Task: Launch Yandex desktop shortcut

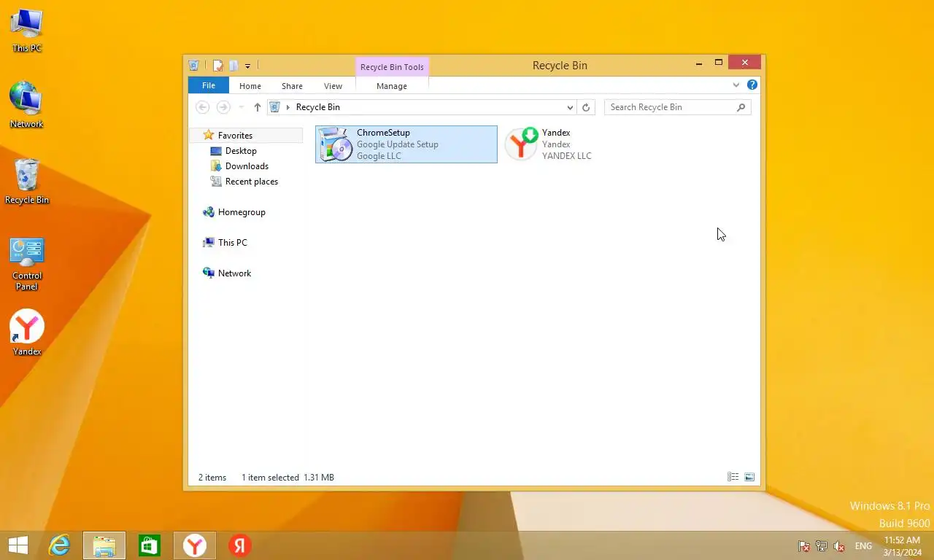Action: [27, 333]
